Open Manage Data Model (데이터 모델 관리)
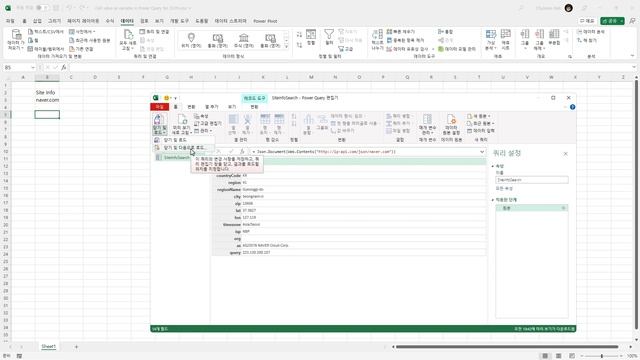Screen dimensions: 640x360 [x=457, y=49]
